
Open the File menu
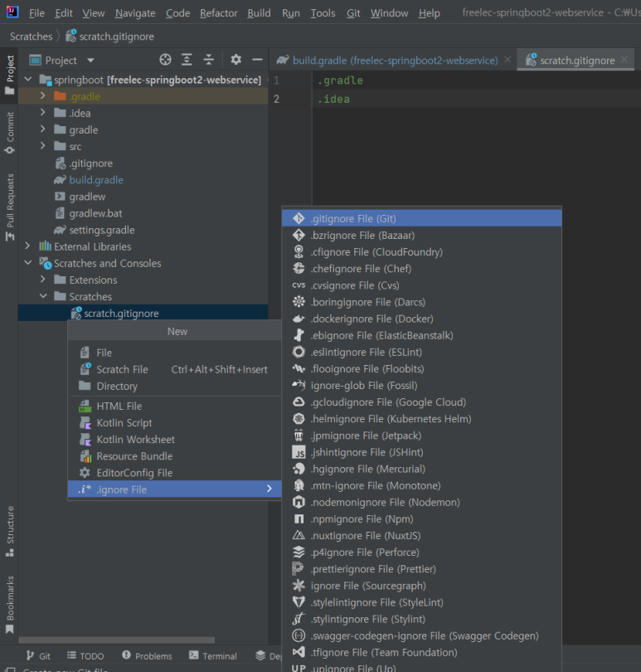(x=36, y=12)
